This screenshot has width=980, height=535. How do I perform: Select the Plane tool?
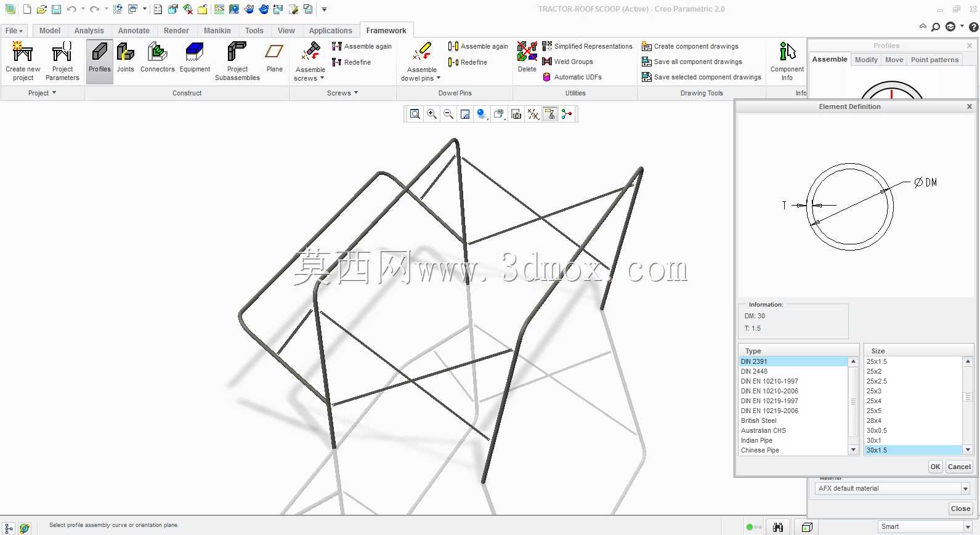[x=274, y=58]
